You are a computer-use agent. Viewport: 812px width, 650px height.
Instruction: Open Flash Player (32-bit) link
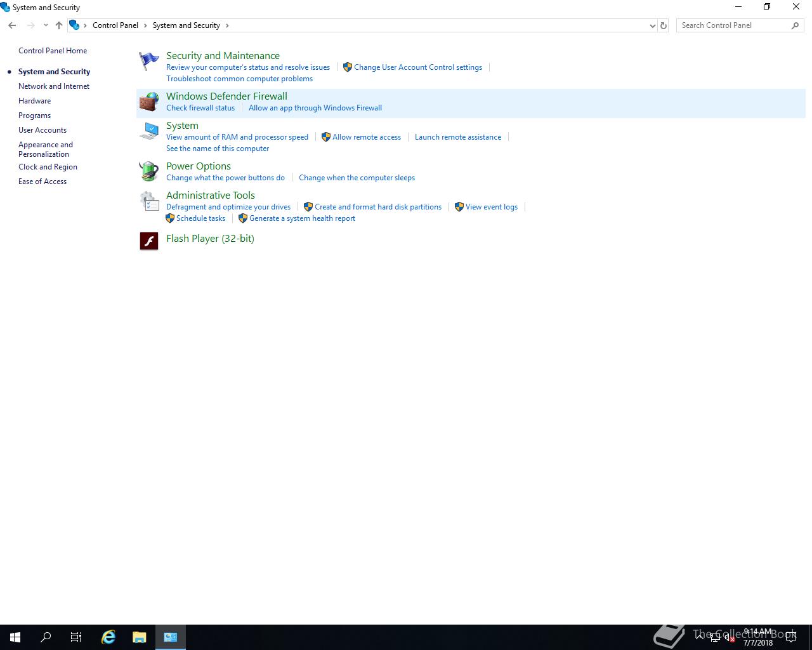210,239
